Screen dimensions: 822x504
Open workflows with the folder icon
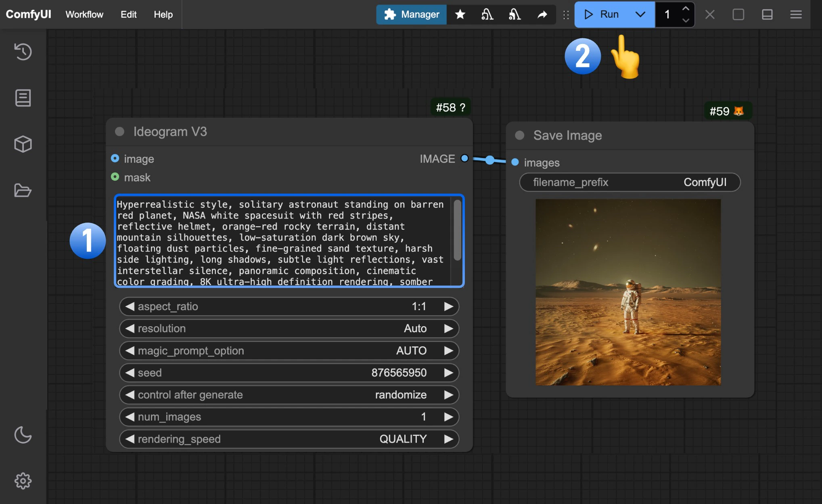pos(23,190)
